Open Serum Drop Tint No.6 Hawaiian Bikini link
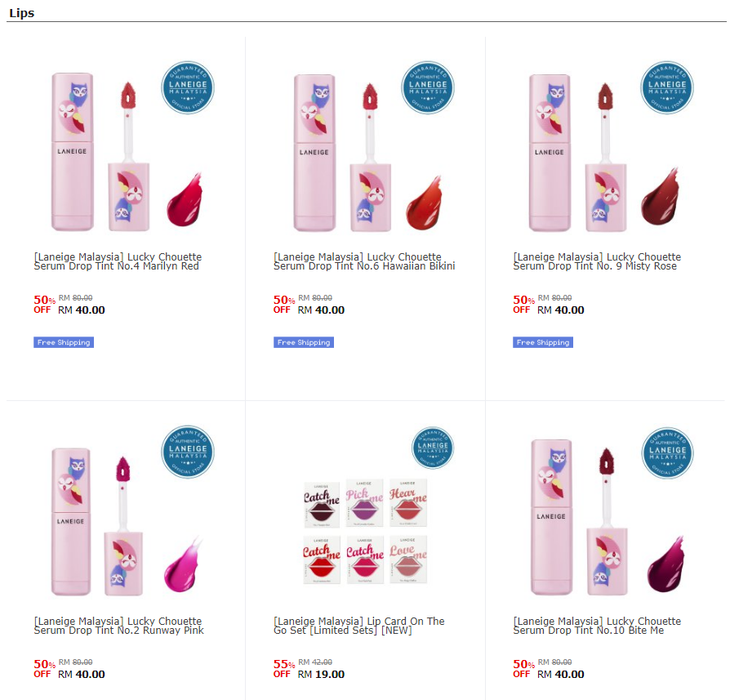The width and height of the screenshot is (730, 700). [364, 261]
